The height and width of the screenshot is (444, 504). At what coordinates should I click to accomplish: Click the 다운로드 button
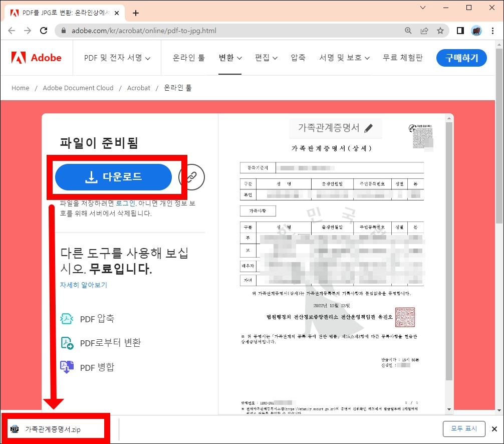113,177
